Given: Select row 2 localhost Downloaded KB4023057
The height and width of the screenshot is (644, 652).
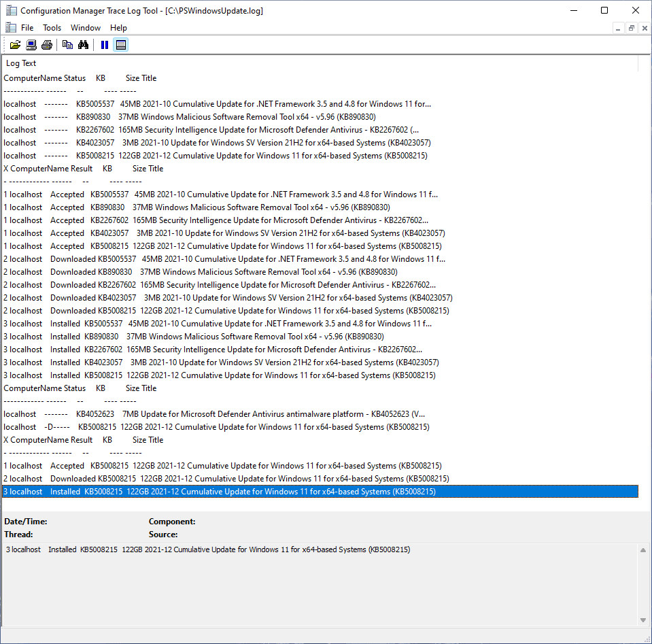Looking at the screenshot, I should tap(320, 297).
